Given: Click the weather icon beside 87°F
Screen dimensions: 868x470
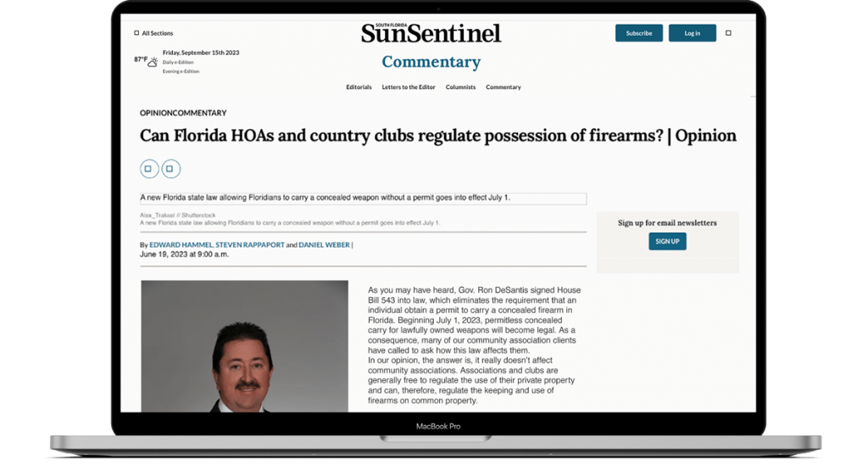Looking at the screenshot, I should [x=153, y=62].
